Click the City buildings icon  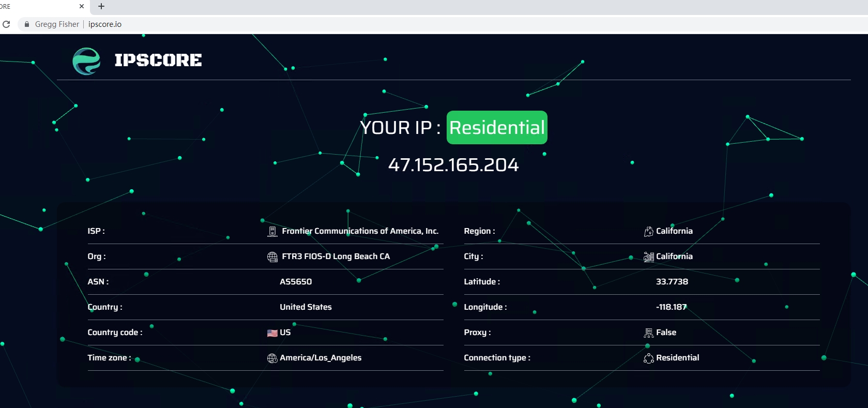coord(648,256)
